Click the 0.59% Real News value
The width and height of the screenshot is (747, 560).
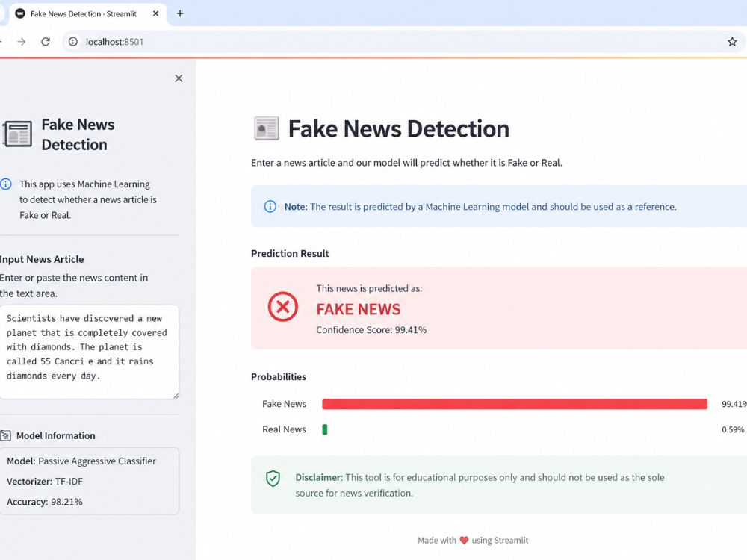(x=733, y=429)
